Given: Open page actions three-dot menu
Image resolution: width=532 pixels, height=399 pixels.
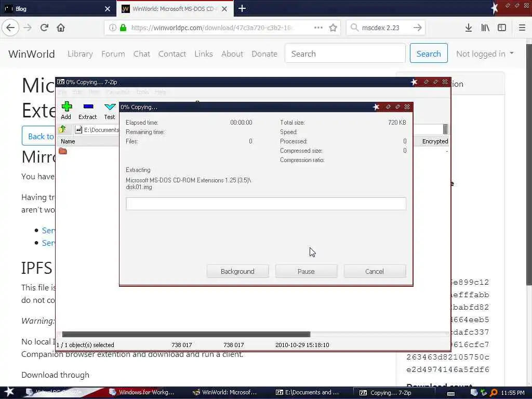Looking at the screenshot, I should tap(318, 28).
